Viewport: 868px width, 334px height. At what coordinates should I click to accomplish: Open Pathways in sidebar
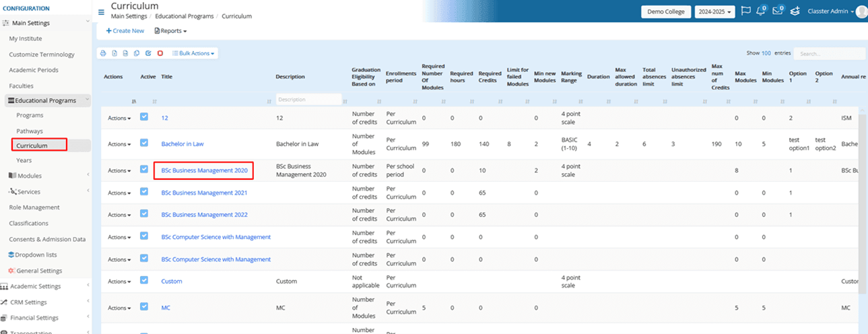coord(30,131)
